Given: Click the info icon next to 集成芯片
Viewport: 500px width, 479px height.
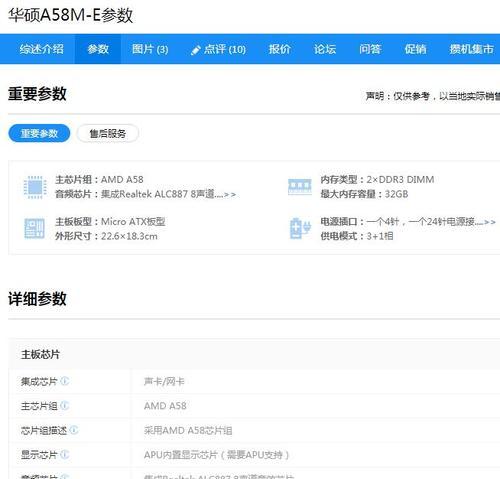Looking at the screenshot, I should click(65, 380).
